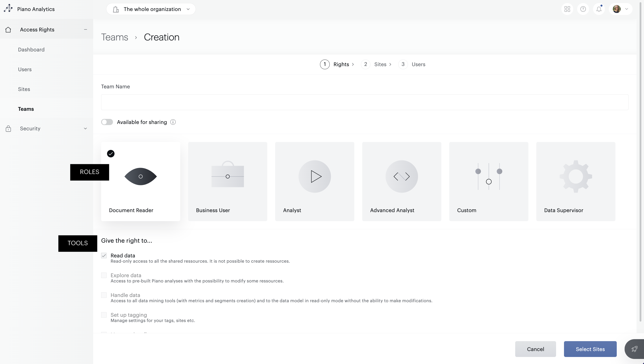
Task: Pick the Advanced Analyst code brackets icon
Action: tap(402, 176)
